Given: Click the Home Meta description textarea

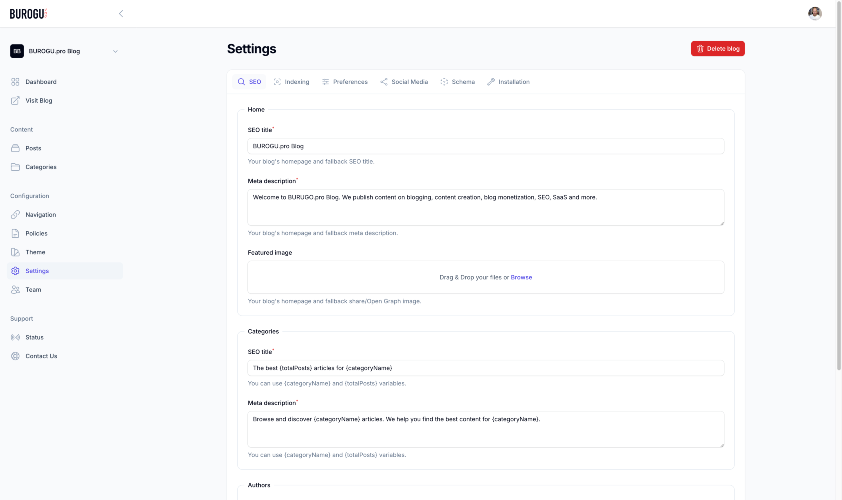Looking at the screenshot, I should point(485,207).
